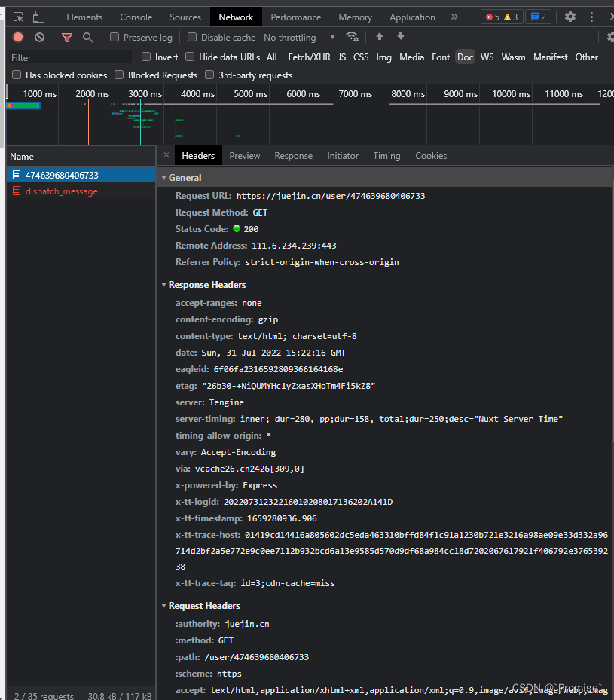Screen dimensions: 614x700
Task: Switch to the Elements tab
Action: (84, 17)
